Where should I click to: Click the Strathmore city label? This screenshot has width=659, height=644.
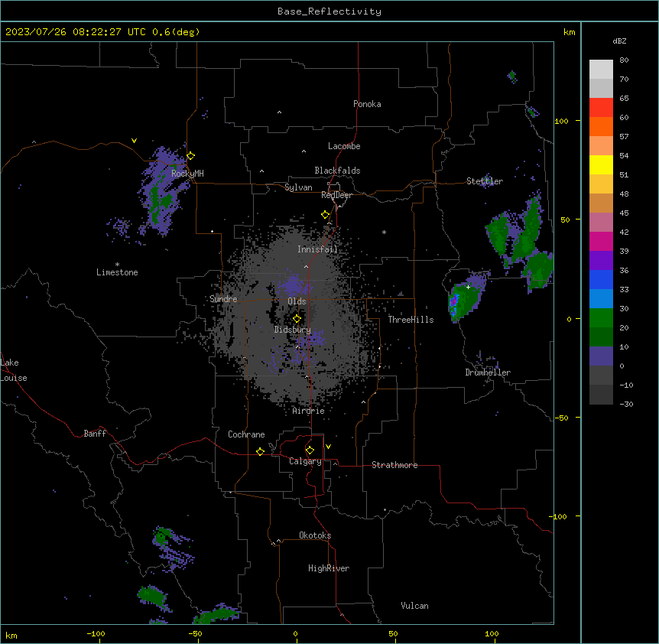pos(394,465)
